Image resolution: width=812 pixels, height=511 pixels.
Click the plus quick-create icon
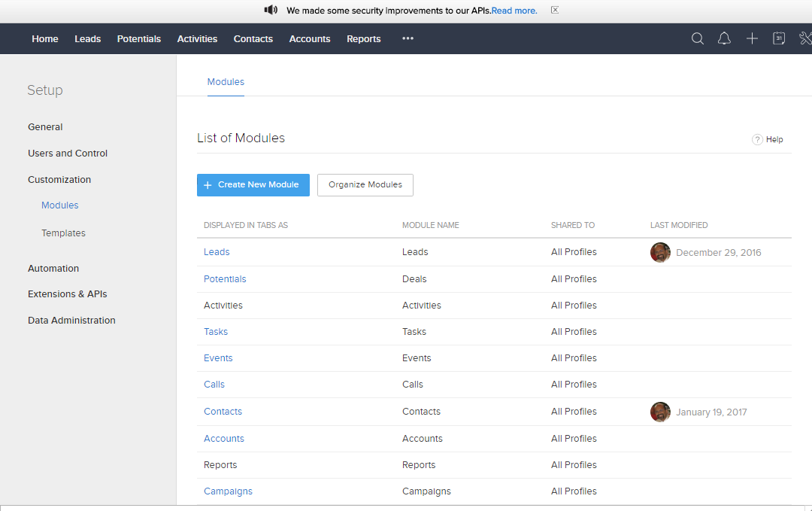point(752,39)
